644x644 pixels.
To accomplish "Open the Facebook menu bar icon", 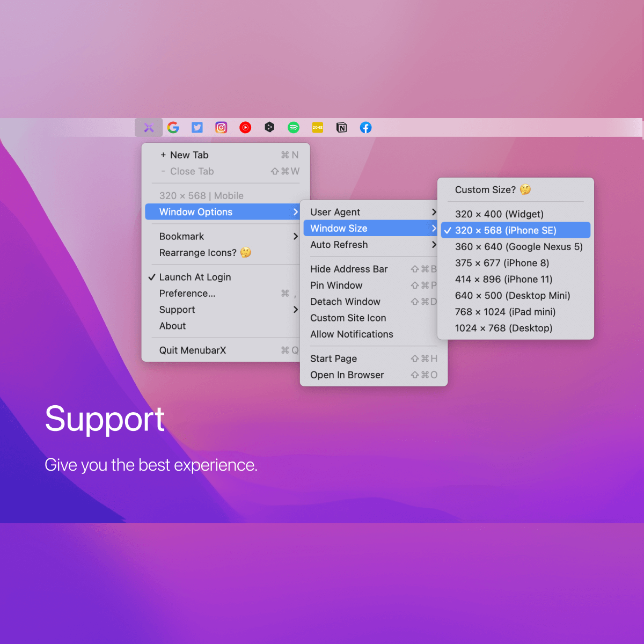I will [x=366, y=128].
